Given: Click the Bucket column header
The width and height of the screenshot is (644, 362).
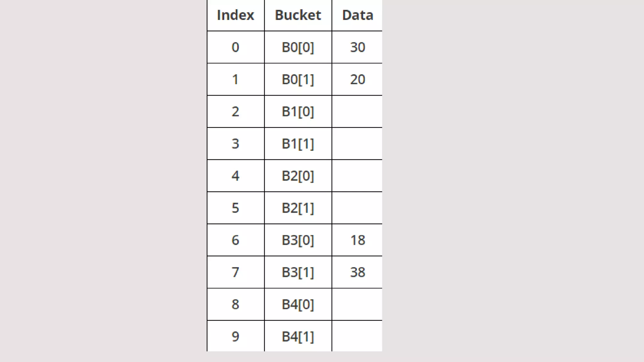Looking at the screenshot, I should point(298,15).
